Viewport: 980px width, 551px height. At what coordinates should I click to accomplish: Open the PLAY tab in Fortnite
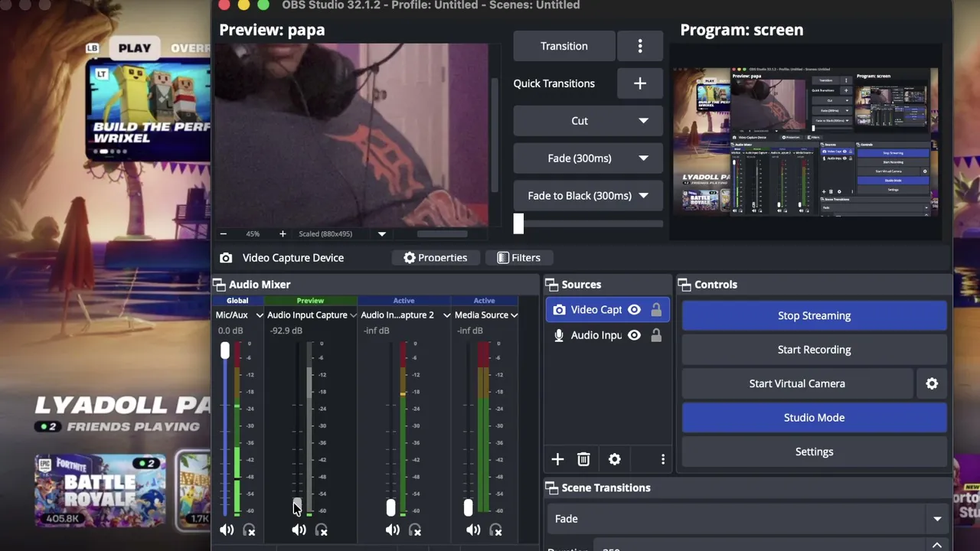coord(135,48)
